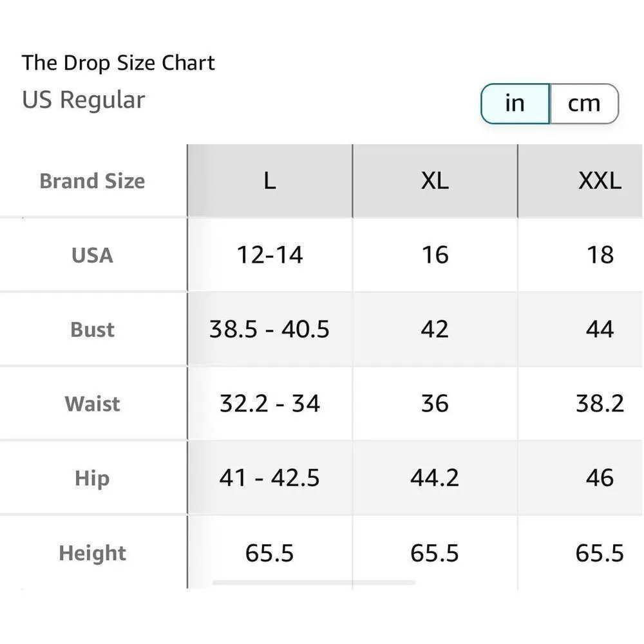Click the USA size 12-14 cell
The height and width of the screenshot is (644, 644).
coord(270,255)
